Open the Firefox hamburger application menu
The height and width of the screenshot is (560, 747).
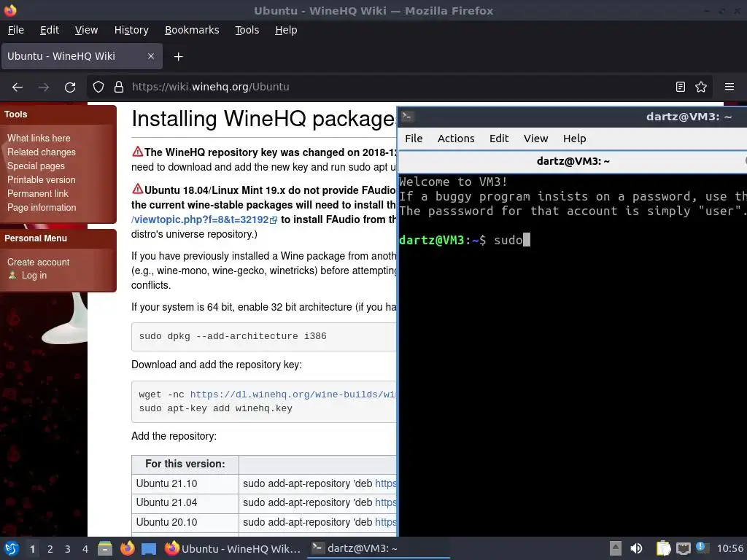[x=729, y=87]
